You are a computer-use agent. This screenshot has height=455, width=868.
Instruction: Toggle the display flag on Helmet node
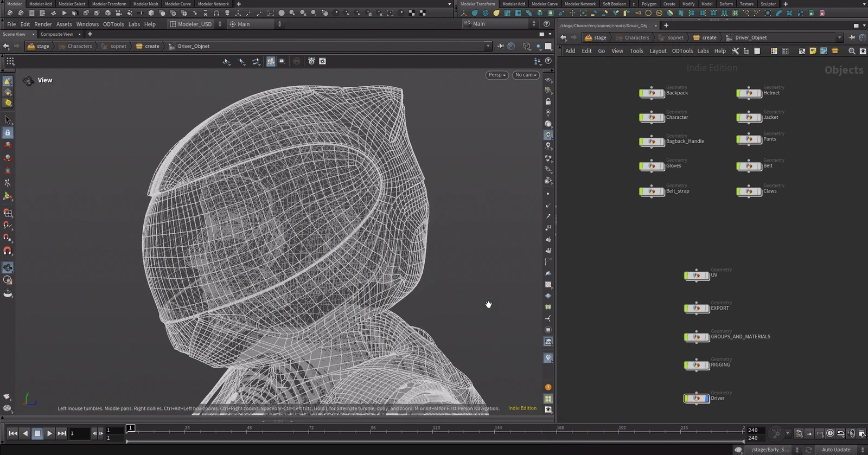[759, 93]
